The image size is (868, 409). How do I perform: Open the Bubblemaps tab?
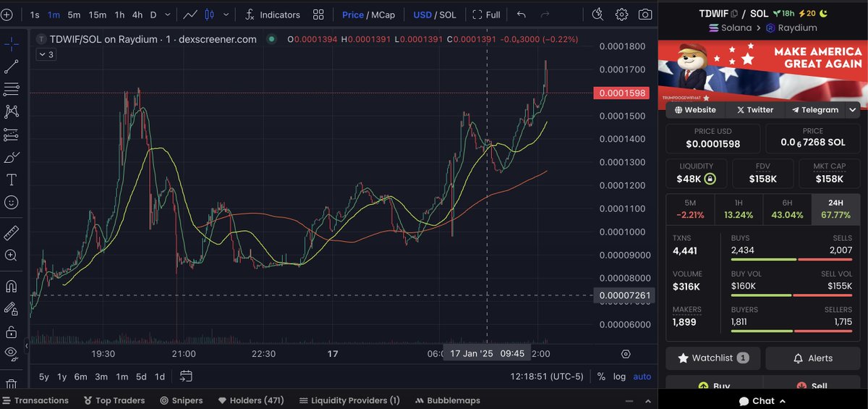[x=448, y=400]
